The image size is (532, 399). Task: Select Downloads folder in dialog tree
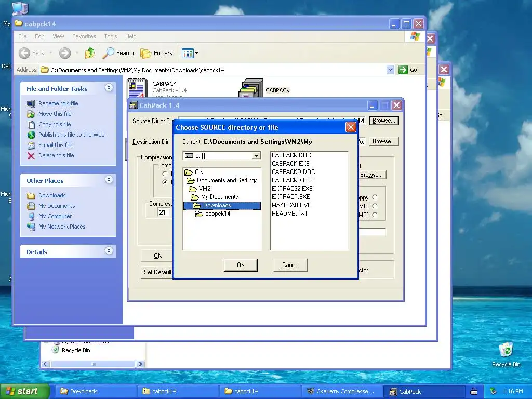(222, 205)
